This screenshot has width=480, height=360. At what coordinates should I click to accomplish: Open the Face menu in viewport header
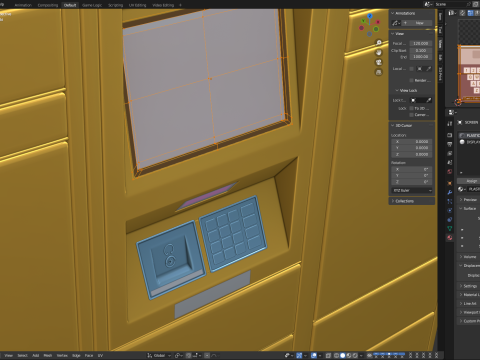coord(89,355)
